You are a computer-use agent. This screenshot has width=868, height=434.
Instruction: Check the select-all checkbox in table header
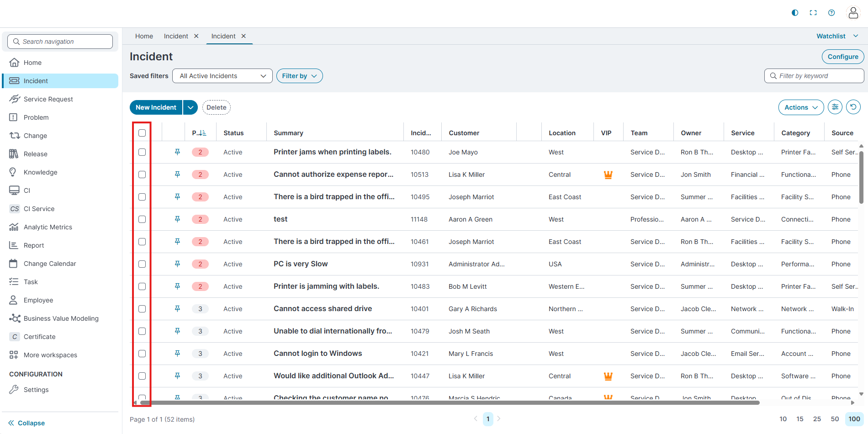[142, 133]
